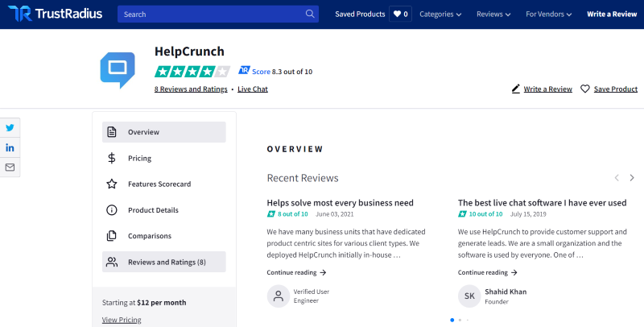The image size is (644, 327).
Task: Click the search magnifier icon
Action: [x=310, y=14]
